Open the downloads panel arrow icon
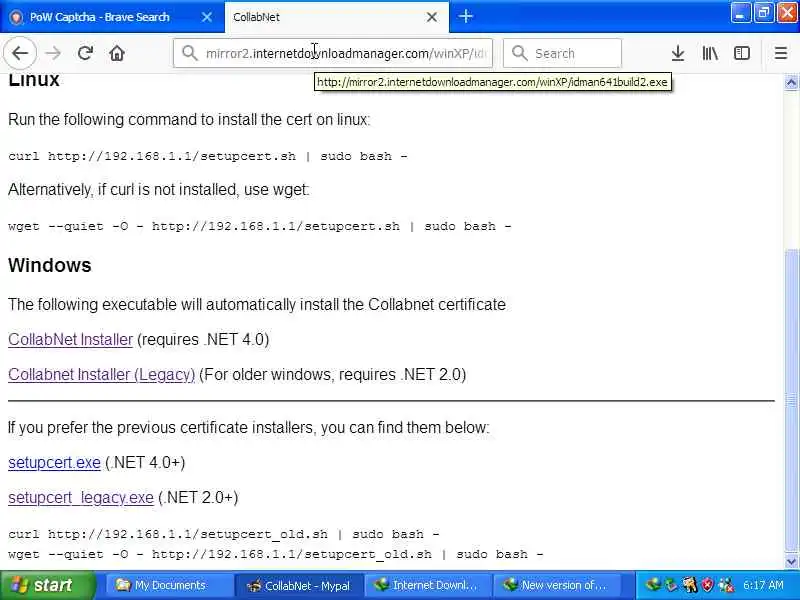Screen dimensions: 800x600 pyautogui.click(x=678, y=53)
